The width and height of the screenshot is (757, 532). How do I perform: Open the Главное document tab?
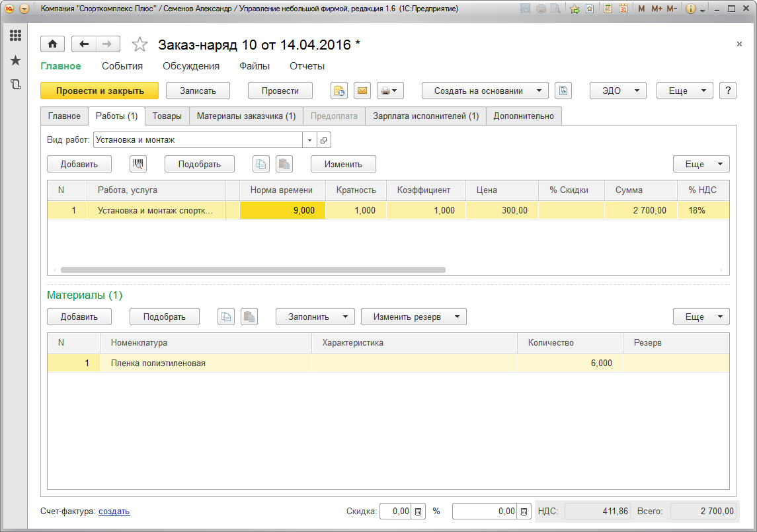tap(64, 116)
